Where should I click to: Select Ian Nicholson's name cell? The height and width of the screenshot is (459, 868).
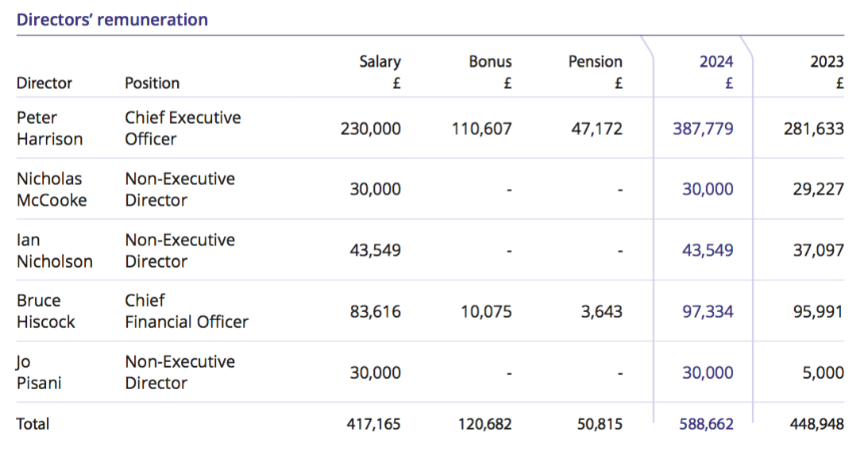tap(54, 251)
